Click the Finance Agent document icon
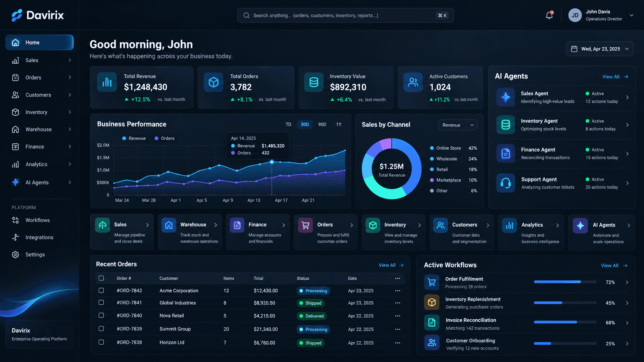 tap(506, 153)
